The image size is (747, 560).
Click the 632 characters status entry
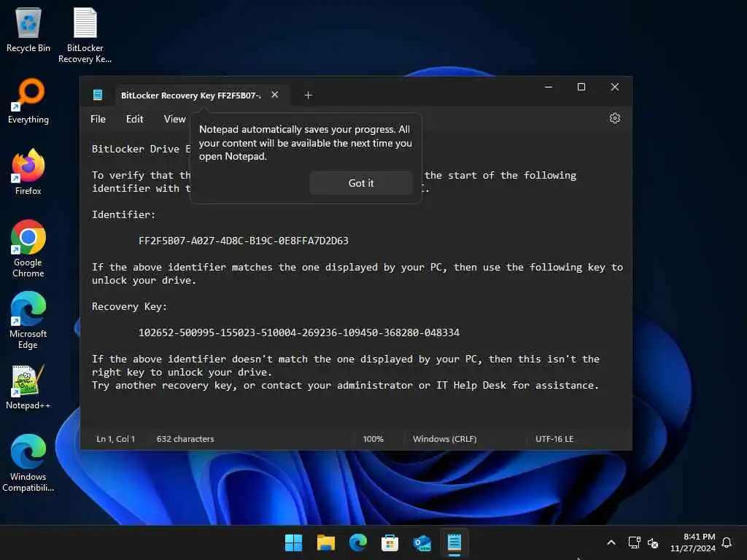pos(185,438)
